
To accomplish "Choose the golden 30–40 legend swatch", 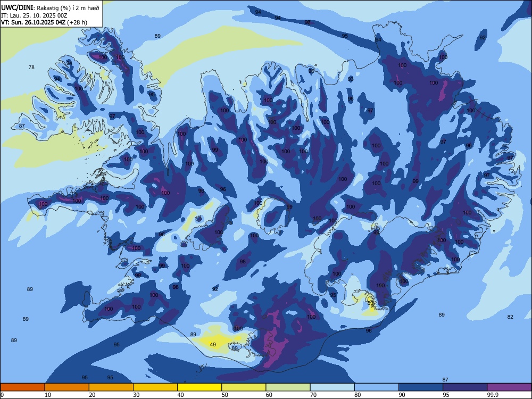I will [155, 387].
